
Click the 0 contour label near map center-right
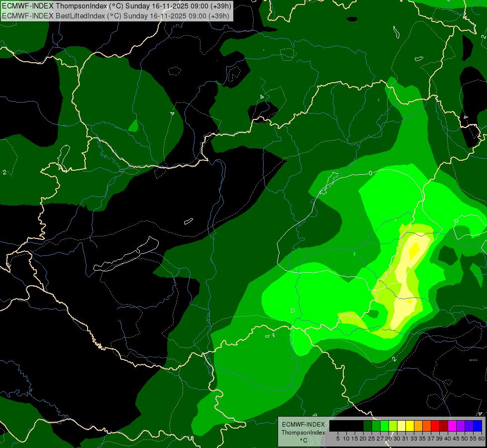pyautogui.click(x=371, y=173)
